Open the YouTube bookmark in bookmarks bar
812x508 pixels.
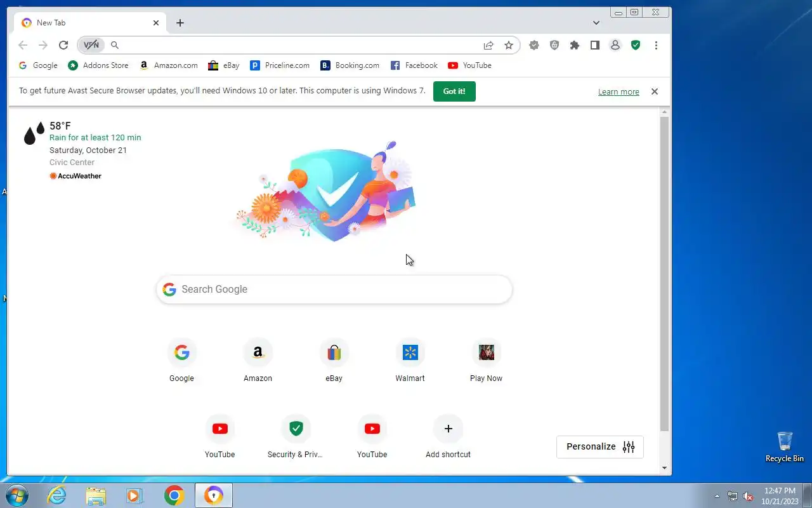point(469,65)
